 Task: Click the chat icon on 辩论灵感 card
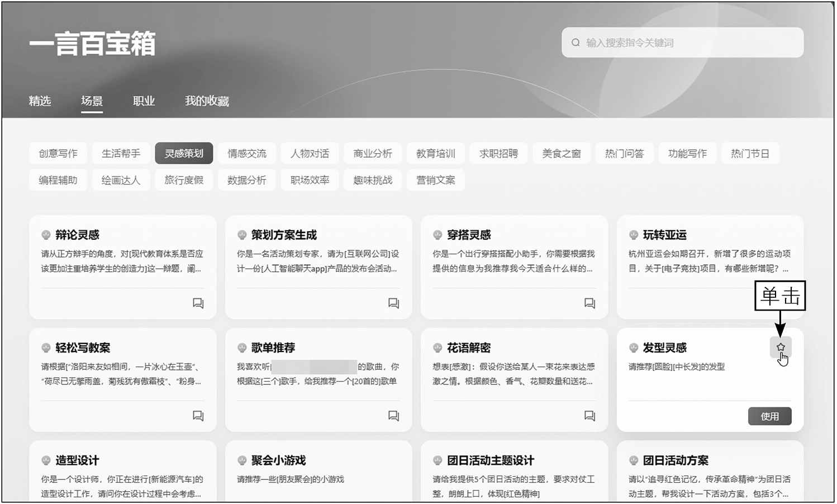tap(198, 303)
